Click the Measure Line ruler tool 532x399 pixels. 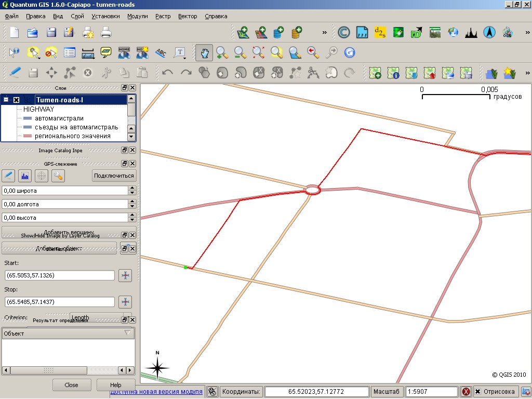coord(88,52)
